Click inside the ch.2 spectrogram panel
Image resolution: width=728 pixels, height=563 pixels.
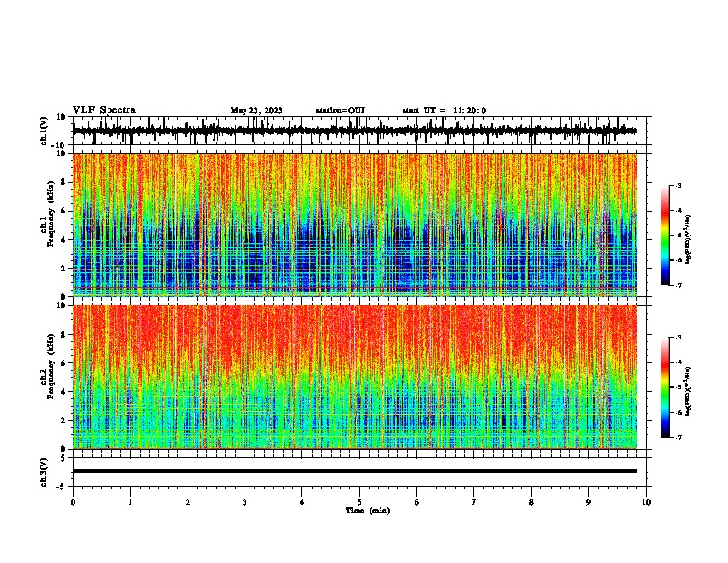[x=355, y=377]
